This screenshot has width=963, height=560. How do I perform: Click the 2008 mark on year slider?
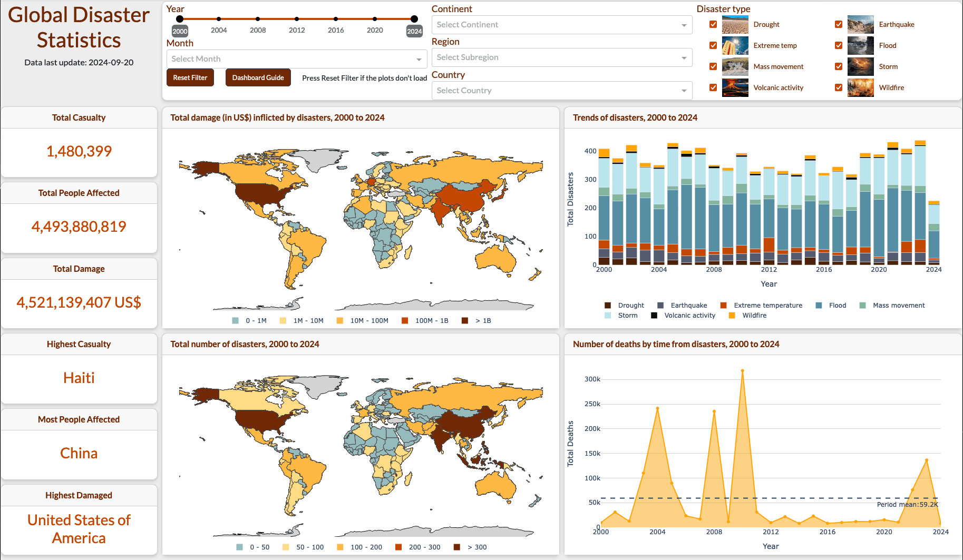258,19
